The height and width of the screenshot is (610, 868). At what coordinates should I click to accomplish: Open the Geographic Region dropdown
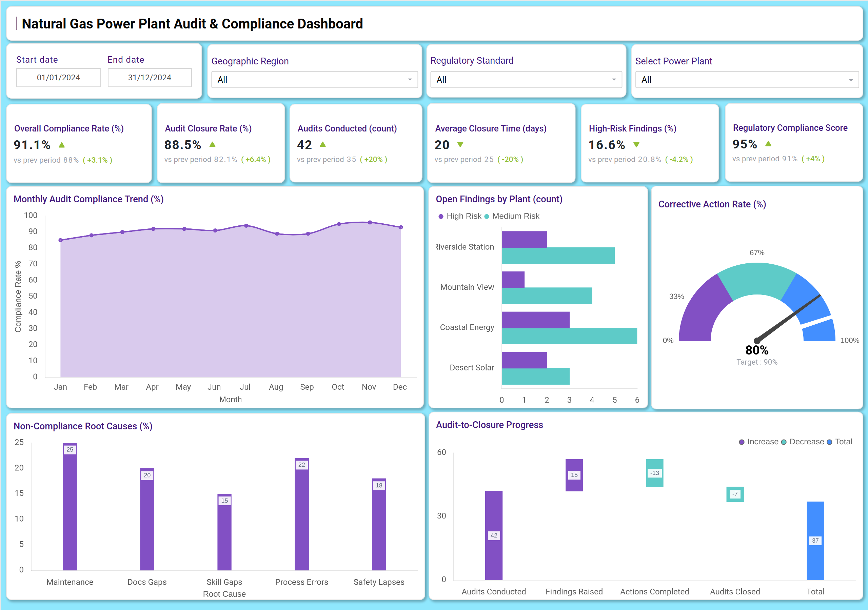[x=315, y=80]
